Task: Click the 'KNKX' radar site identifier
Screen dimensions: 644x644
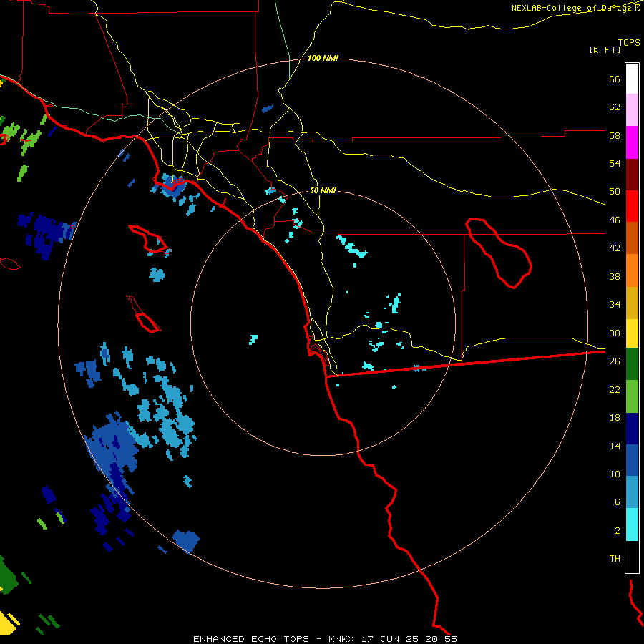Action: (342, 639)
